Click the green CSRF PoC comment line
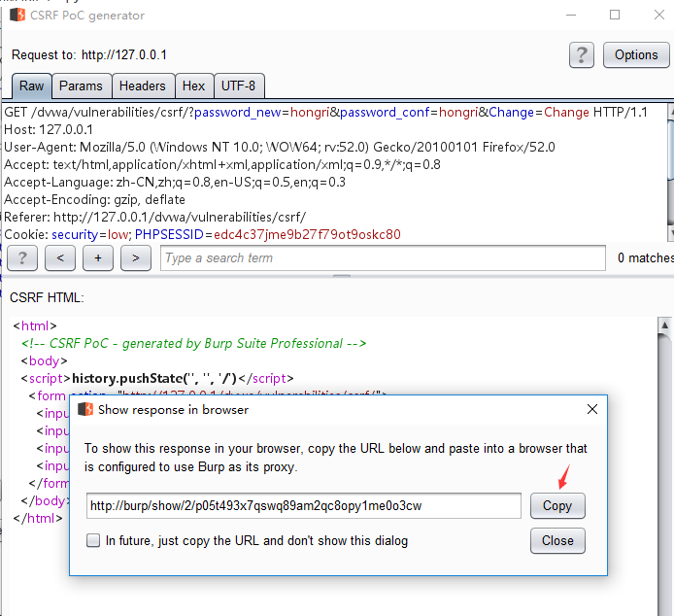The image size is (674, 616). (x=193, y=344)
